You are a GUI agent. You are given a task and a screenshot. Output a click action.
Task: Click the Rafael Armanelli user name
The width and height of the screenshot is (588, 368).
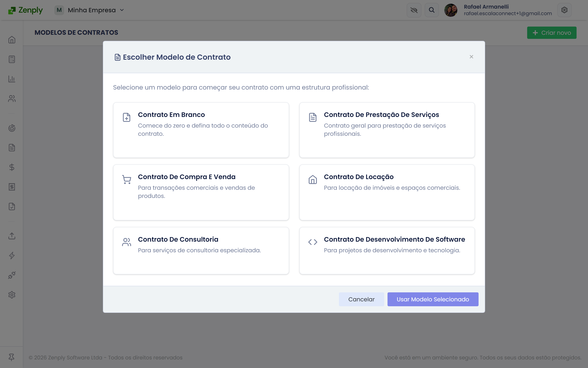click(486, 7)
